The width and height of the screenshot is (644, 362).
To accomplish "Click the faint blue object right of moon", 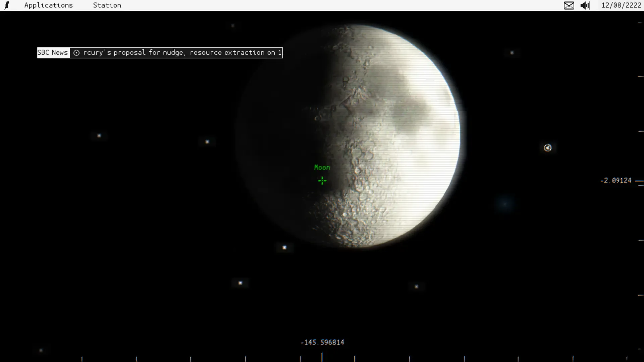I will click(505, 203).
